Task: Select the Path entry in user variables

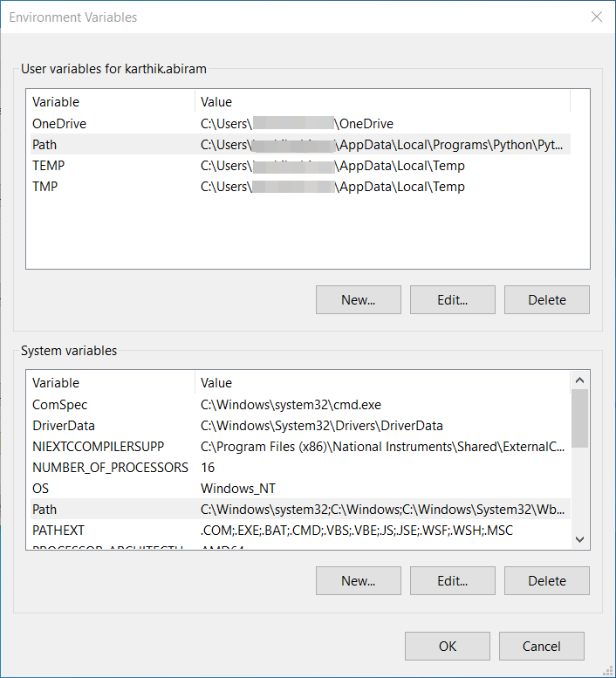Action: tap(44, 145)
